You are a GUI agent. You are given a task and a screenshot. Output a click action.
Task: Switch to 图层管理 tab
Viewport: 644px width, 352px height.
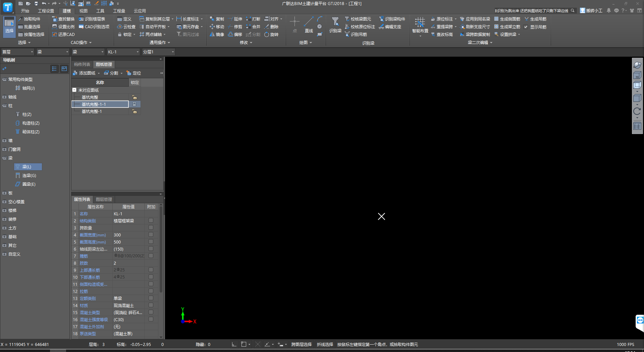pos(104,200)
